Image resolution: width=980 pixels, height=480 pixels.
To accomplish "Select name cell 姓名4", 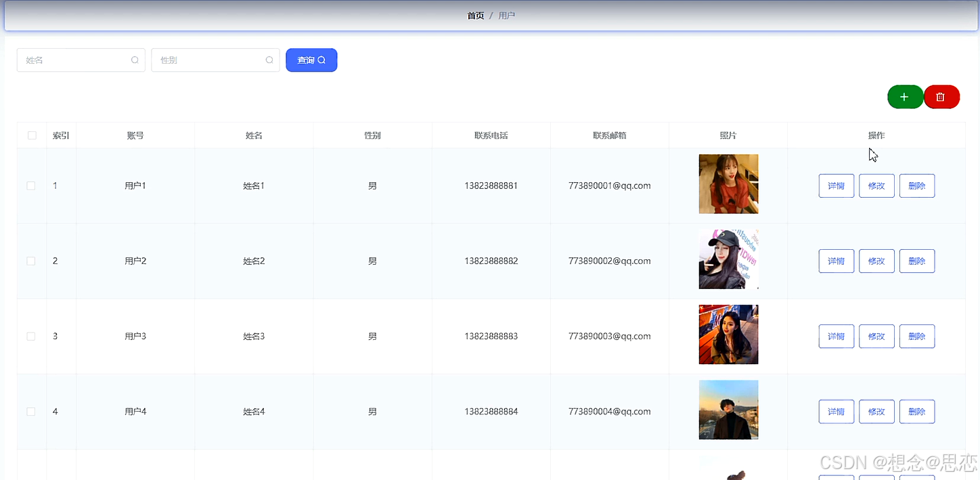I will pyautogui.click(x=254, y=412).
